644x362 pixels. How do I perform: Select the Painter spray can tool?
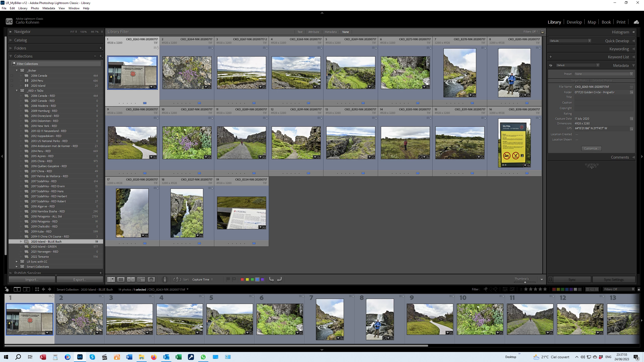(x=165, y=280)
